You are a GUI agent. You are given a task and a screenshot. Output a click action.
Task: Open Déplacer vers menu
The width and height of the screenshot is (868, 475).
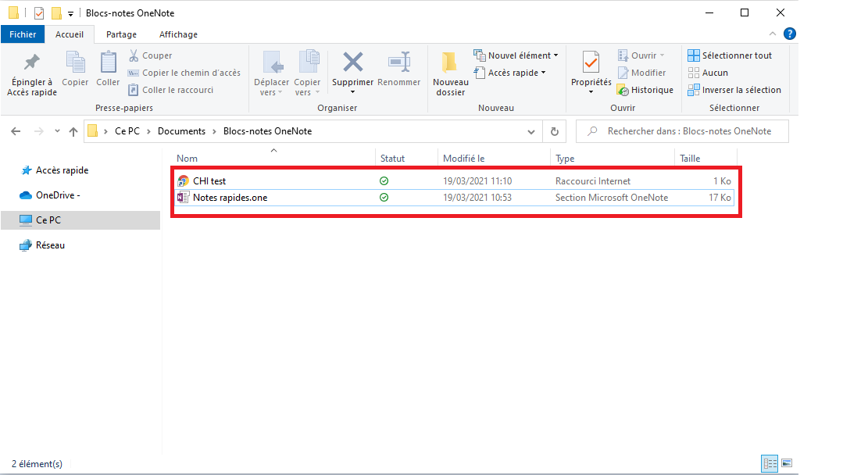coord(271,74)
